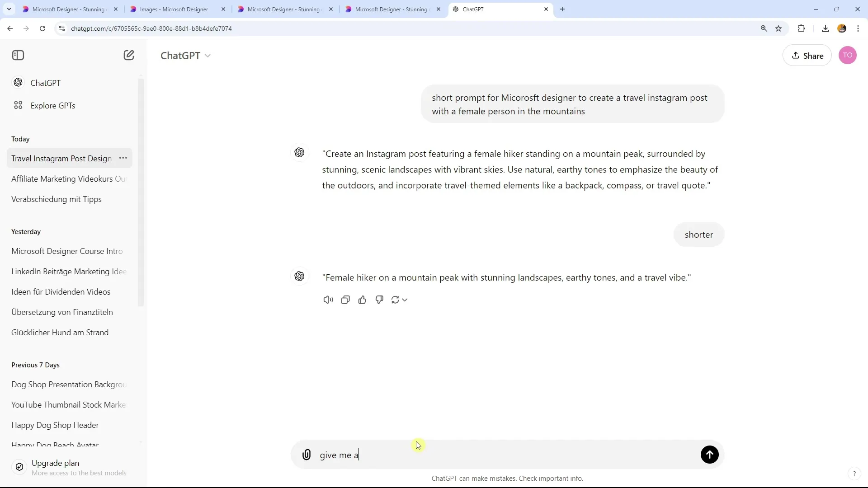Copy the shorter prompt response
This screenshot has height=488, width=868.
[x=345, y=300]
